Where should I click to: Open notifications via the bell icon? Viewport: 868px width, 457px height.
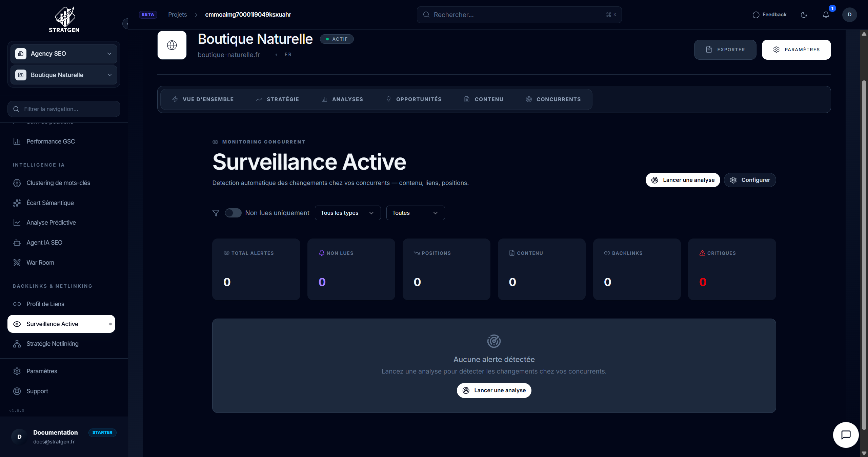click(x=826, y=15)
